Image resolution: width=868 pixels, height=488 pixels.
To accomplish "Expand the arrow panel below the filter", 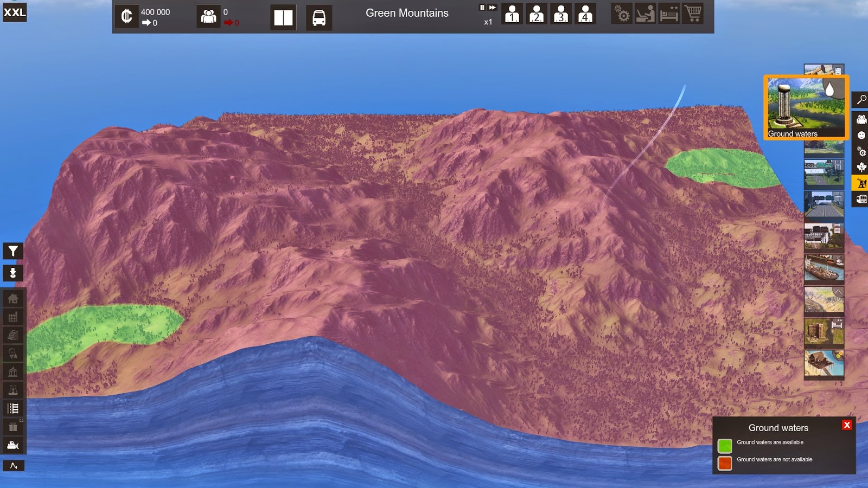I will click(13, 273).
